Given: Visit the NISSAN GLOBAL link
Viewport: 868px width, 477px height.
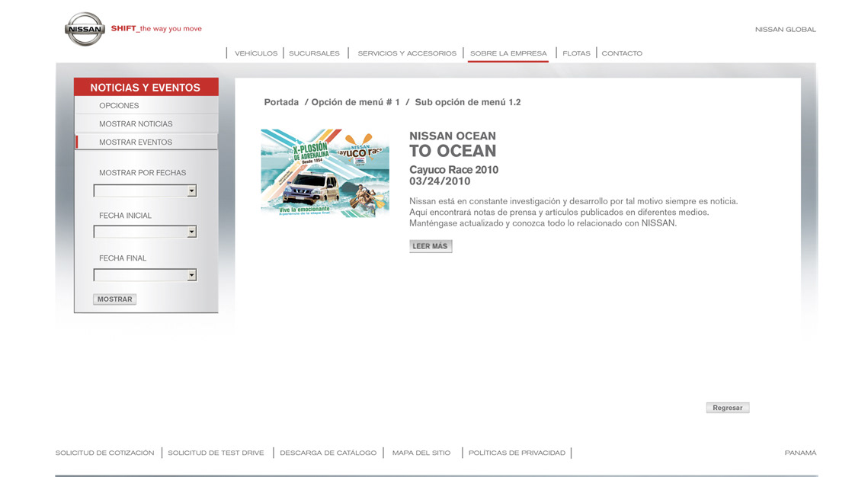Looking at the screenshot, I should 786,29.
